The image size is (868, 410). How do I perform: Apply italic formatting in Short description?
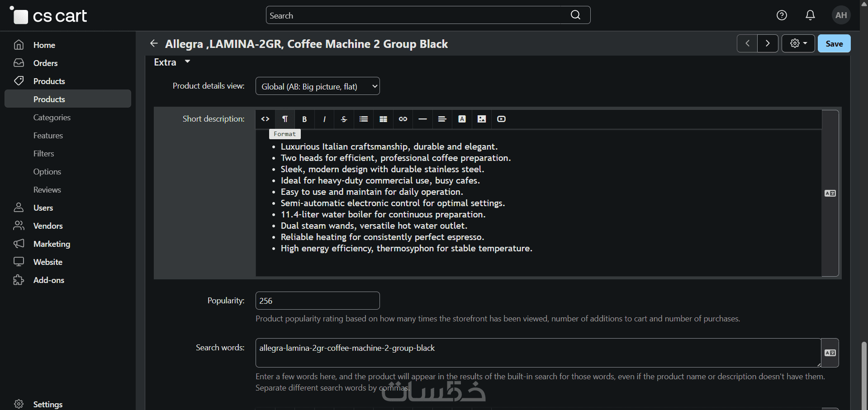[324, 119]
